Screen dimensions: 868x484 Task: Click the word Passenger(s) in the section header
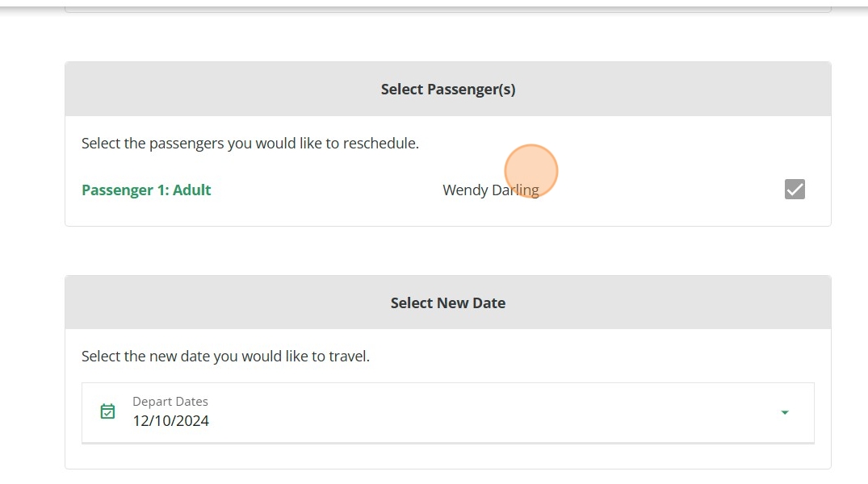pos(471,90)
